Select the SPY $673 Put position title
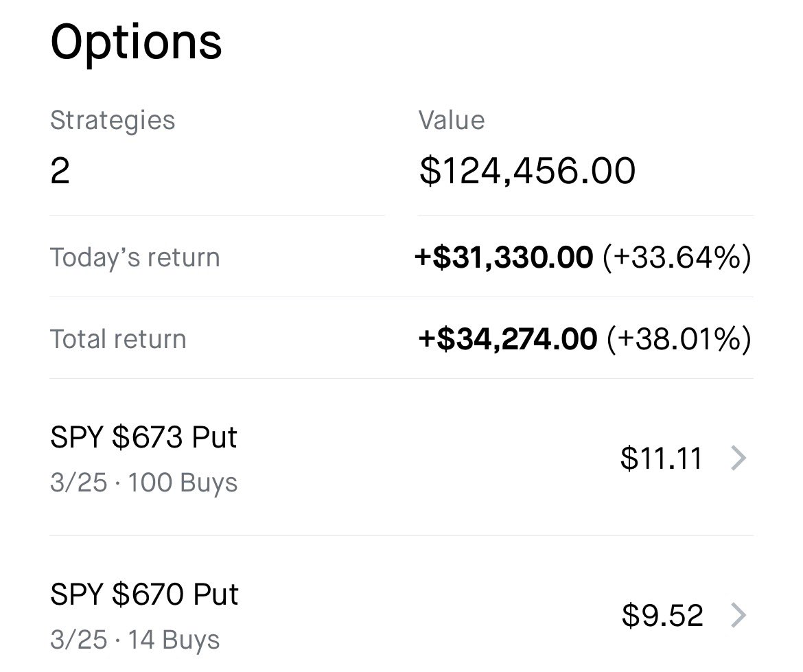 click(143, 437)
